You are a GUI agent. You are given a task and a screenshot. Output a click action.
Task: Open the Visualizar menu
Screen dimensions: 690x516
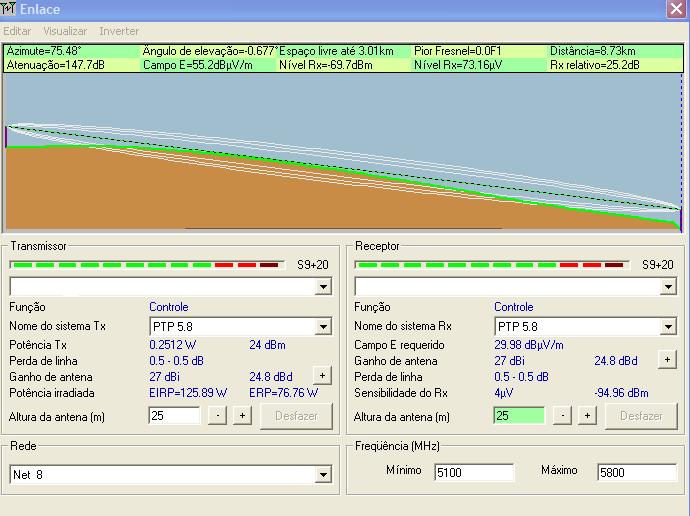pyautogui.click(x=65, y=32)
